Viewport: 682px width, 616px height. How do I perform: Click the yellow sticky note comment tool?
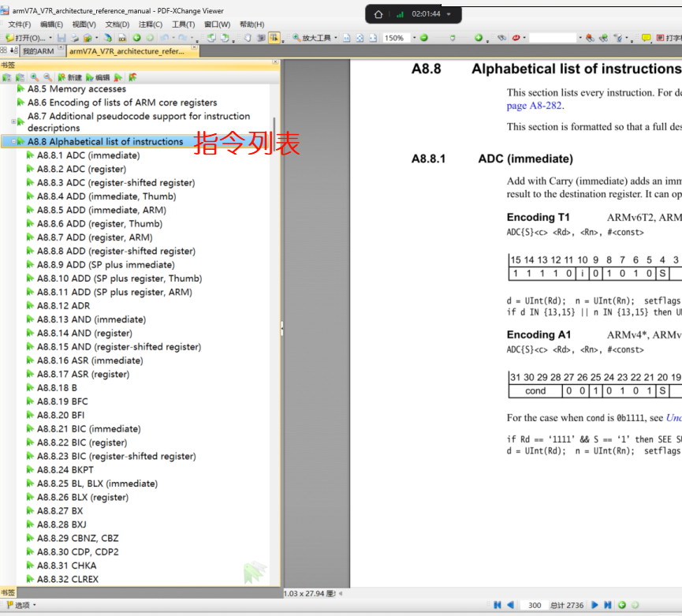(x=646, y=38)
